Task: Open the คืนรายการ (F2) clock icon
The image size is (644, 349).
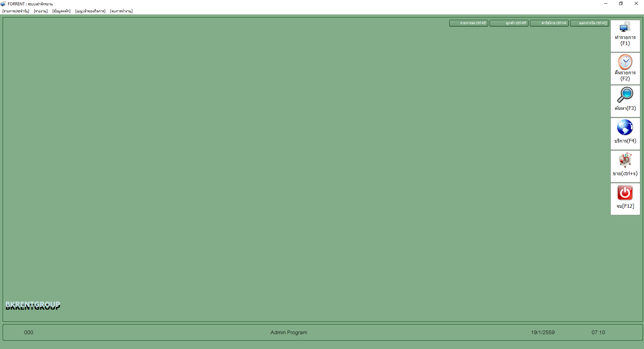Action: 625,68
